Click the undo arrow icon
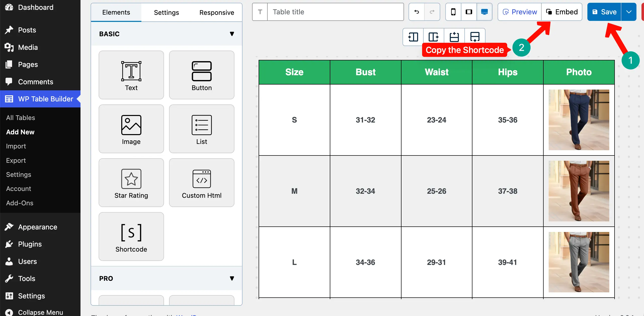This screenshot has width=644, height=316. pyautogui.click(x=416, y=12)
